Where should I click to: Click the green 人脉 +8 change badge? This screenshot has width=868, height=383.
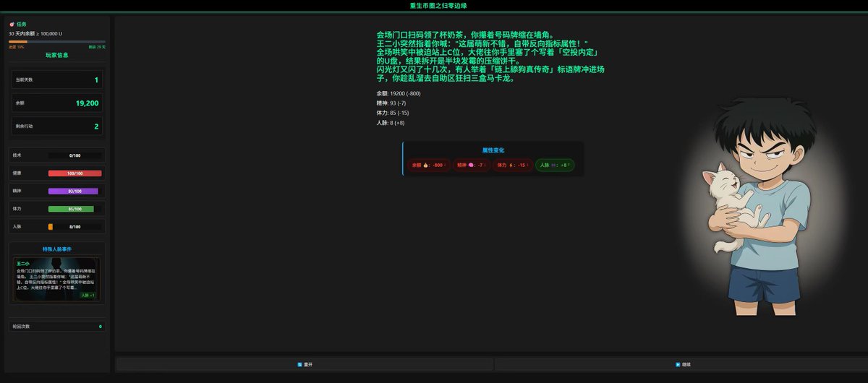(555, 165)
